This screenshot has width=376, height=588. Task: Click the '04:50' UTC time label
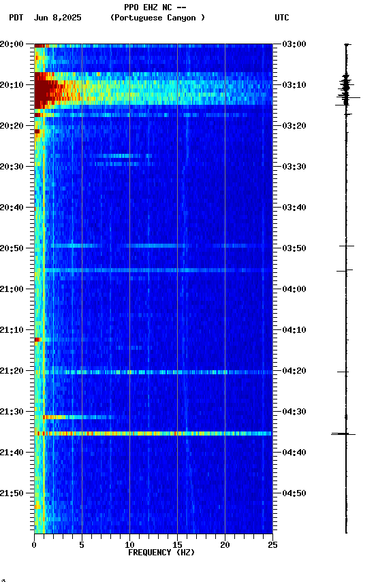click(x=294, y=493)
